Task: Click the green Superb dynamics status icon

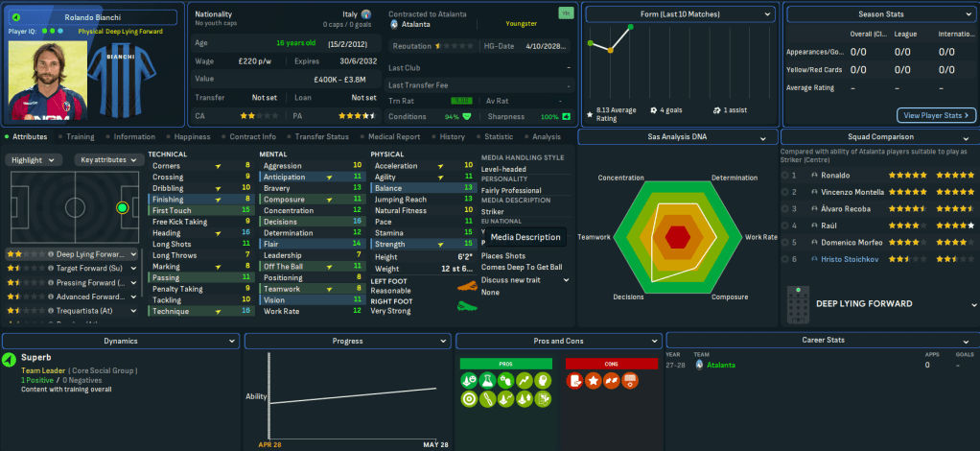Action: click(9, 360)
